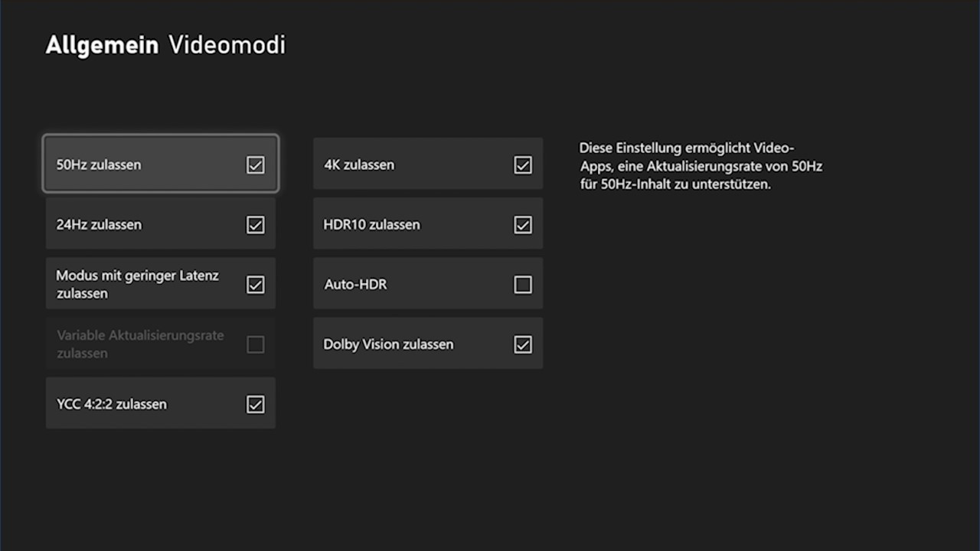Uncheck the HDR10 zulassen checkbox
Image resolution: width=980 pixels, height=551 pixels.
click(523, 225)
